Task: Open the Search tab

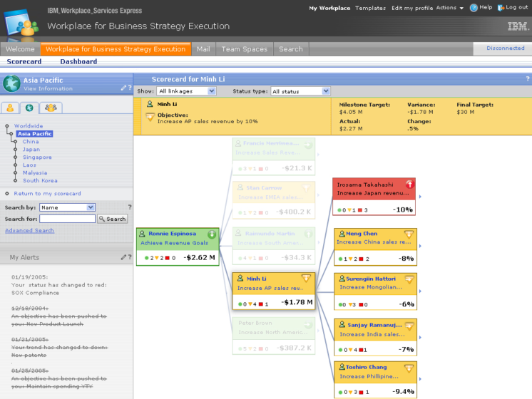Action: pyautogui.click(x=291, y=49)
